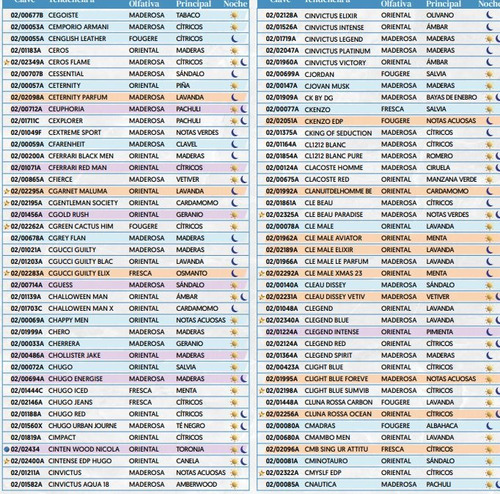The image size is (500, 494).
Task: Click the sun icon in CEUPHORIA row
Action: click(x=234, y=109)
